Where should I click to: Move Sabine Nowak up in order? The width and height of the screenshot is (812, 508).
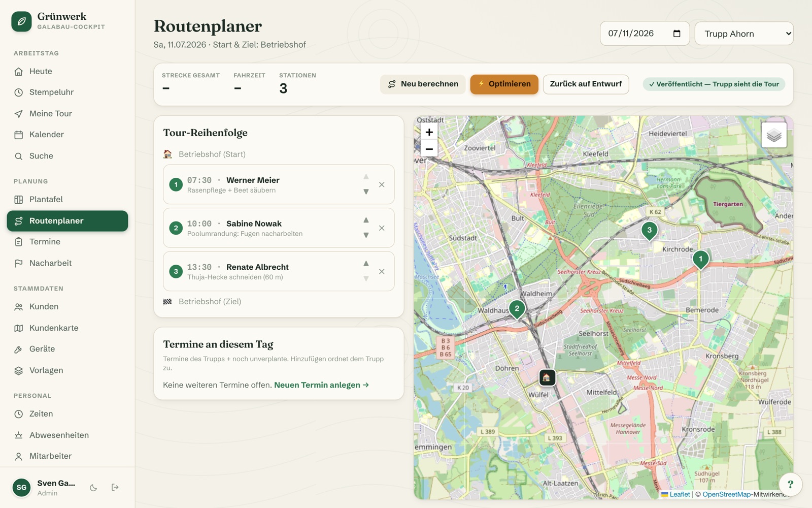[x=366, y=220]
